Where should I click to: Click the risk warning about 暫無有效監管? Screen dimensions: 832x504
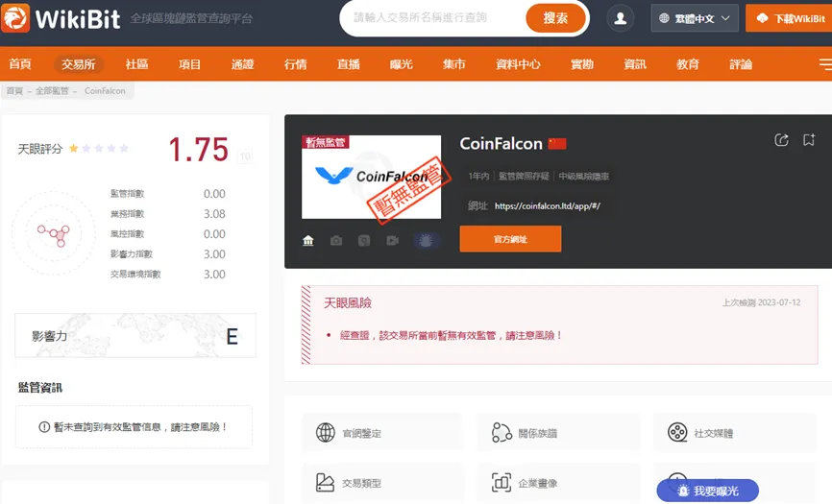pos(451,335)
